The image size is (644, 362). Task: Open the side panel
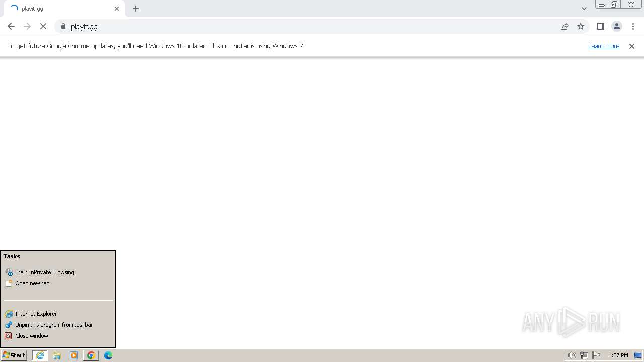(x=600, y=26)
